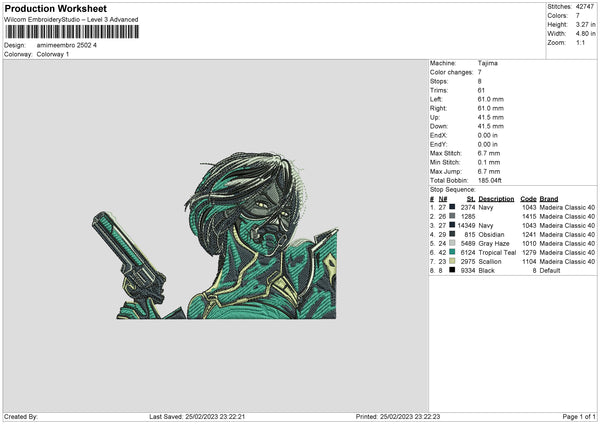Click the 'Stop Sequence:' heading
600x424 pixels.
tap(453, 189)
